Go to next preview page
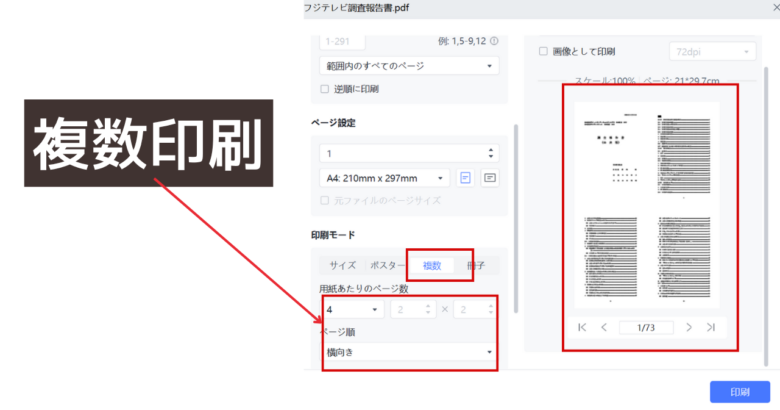Viewport: 780px width, 410px height. point(688,327)
